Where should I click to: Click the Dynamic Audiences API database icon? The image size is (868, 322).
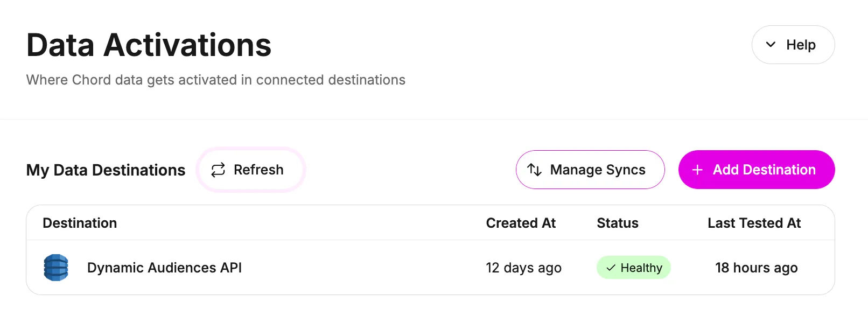(x=56, y=268)
